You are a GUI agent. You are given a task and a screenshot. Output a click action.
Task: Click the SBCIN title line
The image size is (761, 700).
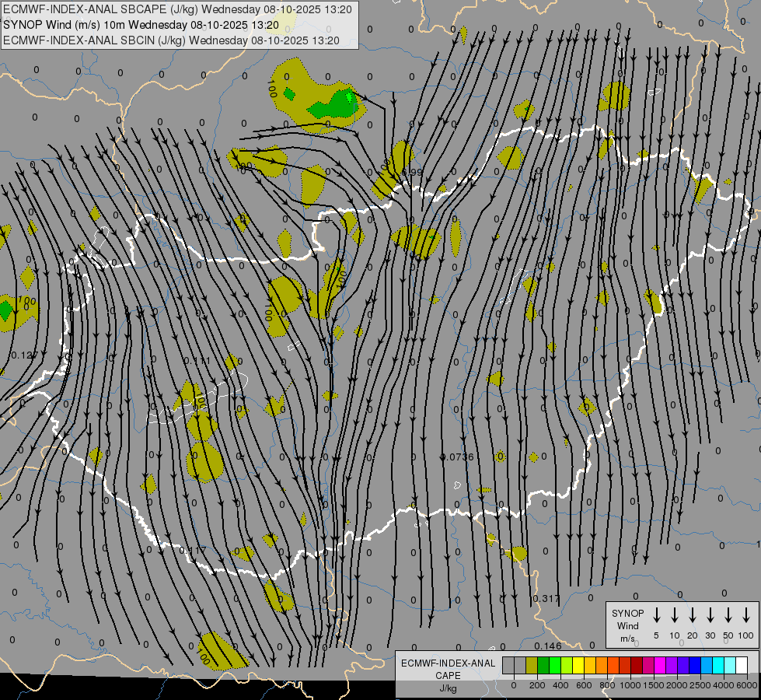[171, 40]
